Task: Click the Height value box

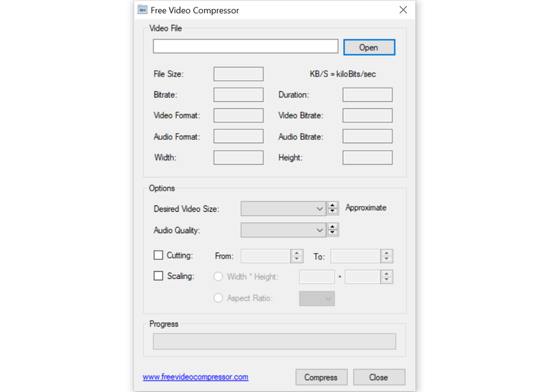Action: pyautogui.click(x=367, y=158)
